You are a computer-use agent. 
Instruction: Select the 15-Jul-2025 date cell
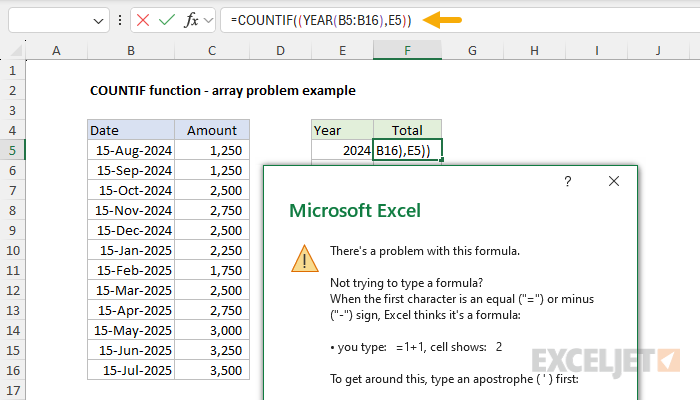coord(131,371)
